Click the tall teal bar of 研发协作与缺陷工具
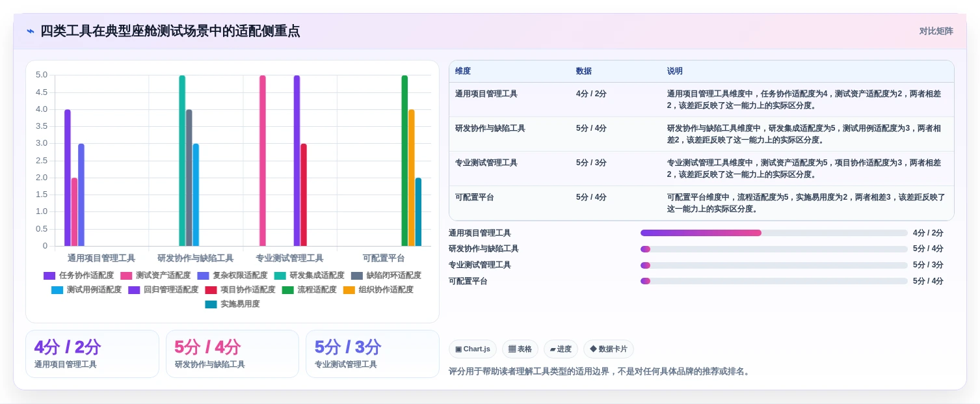 click(182, 161)
